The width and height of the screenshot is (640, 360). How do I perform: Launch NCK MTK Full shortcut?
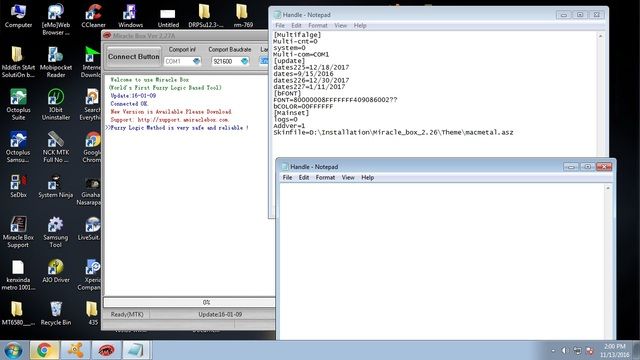click(x=56, y=147)
